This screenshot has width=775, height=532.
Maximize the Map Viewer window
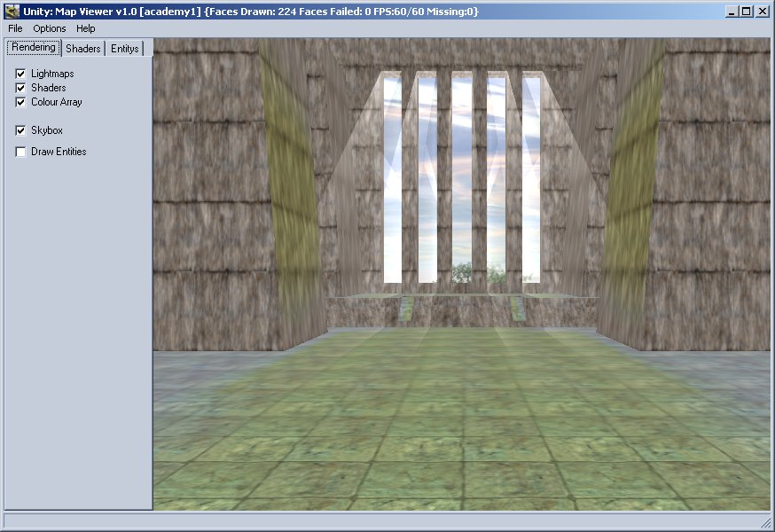[x=746, y=12]
